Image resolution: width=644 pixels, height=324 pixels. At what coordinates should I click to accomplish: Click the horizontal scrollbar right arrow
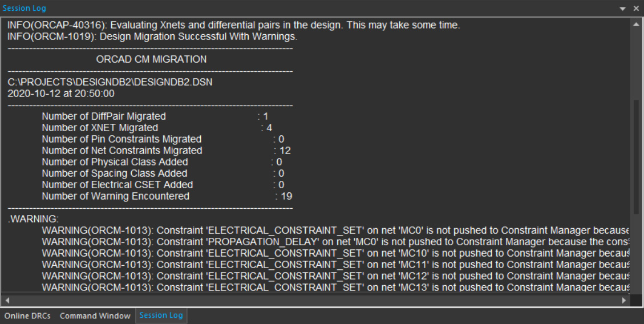point(624,300)
